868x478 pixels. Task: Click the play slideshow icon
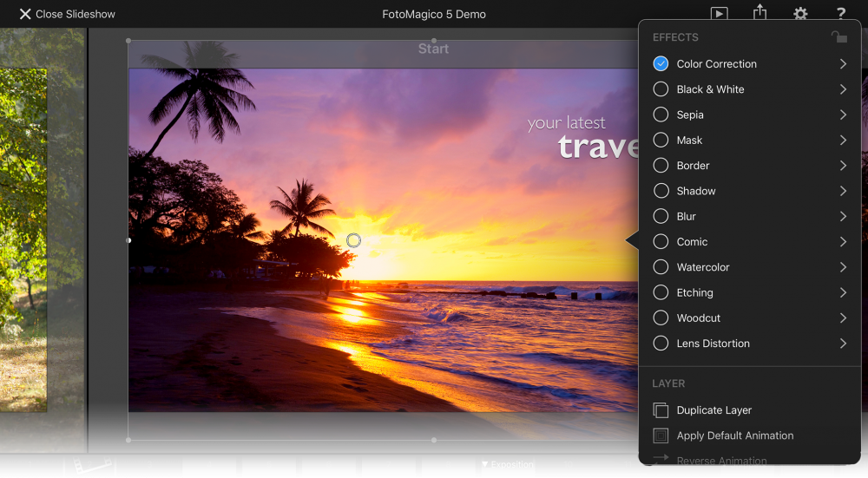click(719, 13)
